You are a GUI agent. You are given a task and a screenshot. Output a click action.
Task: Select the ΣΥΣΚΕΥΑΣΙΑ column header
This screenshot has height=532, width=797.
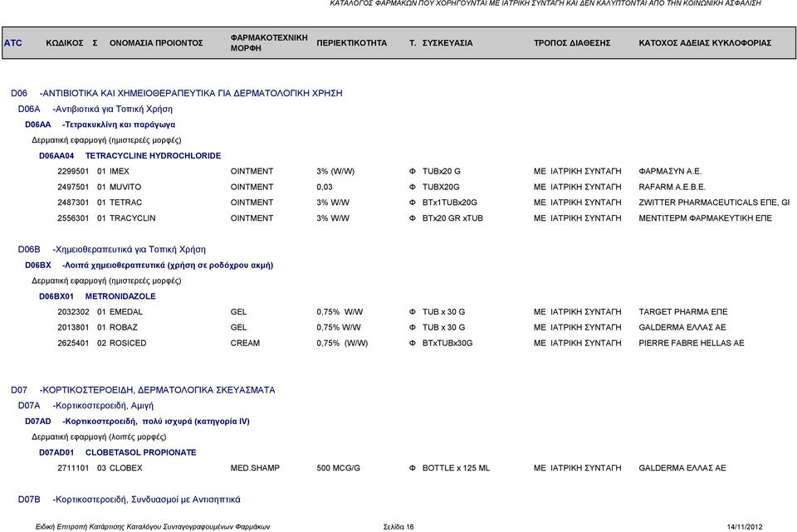(x=447, y=42)
